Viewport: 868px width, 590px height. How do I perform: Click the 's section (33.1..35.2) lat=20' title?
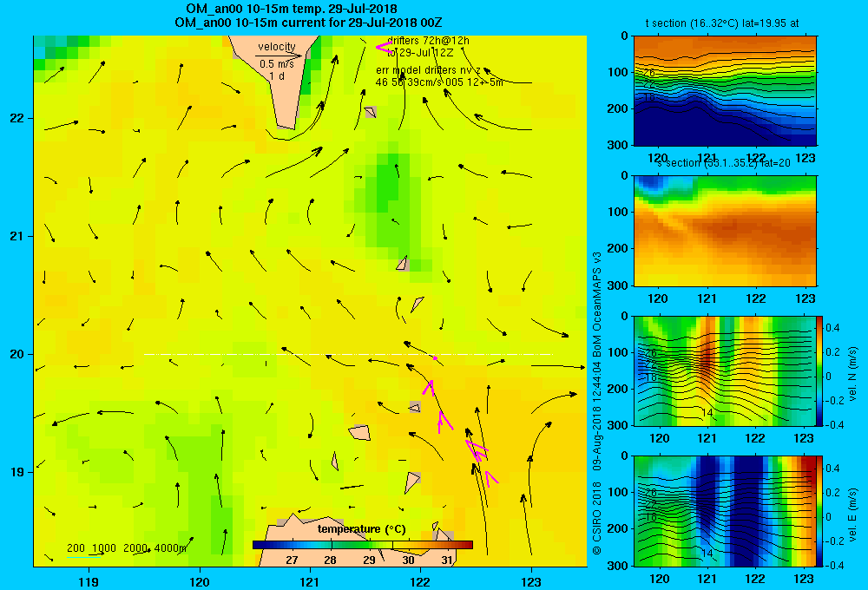click(723, 163)
